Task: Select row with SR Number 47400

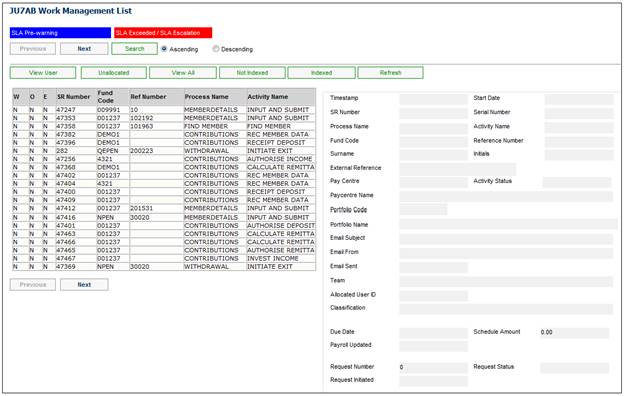Action: [164, 191]
